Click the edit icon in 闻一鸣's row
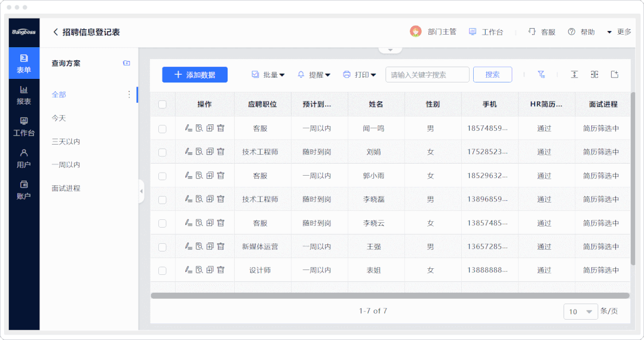This screenshot has width=644, height=340. (188, 128)
